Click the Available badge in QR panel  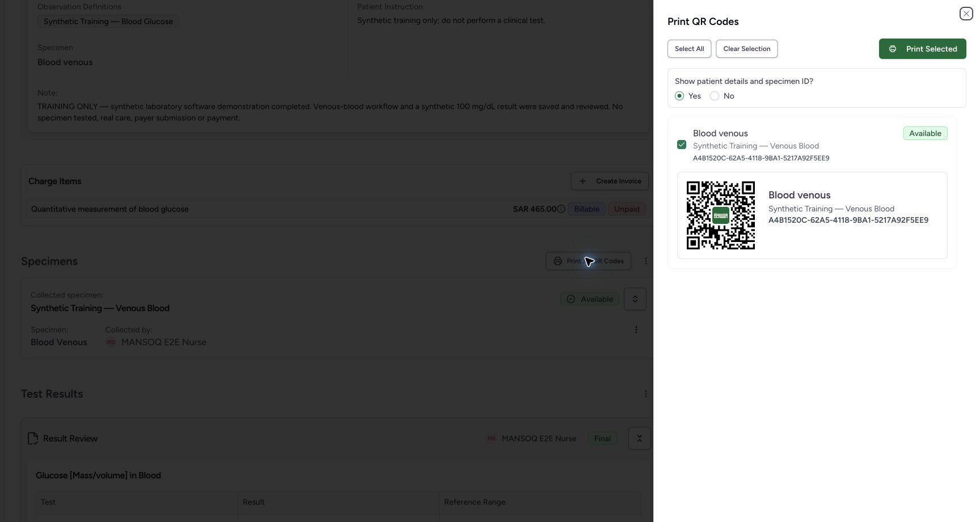click(925, 133)
